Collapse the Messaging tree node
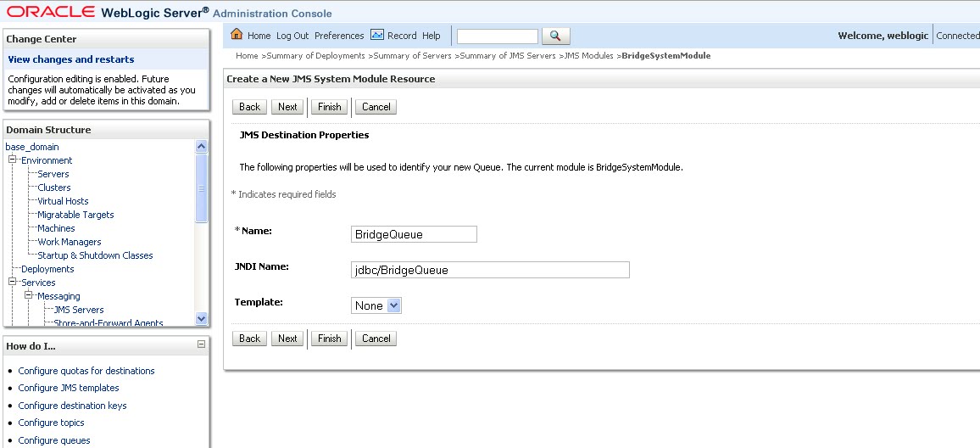 [x=28, y=296]
